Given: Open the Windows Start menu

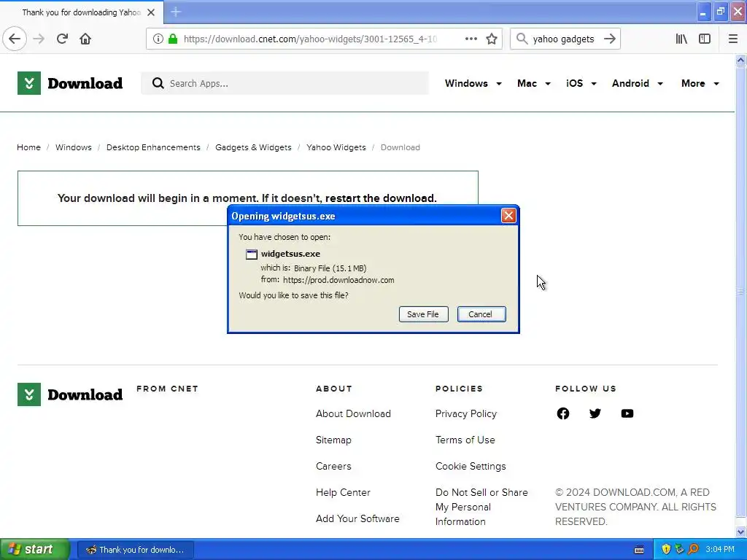Looking at the screenshot, I should click(35, 549).
